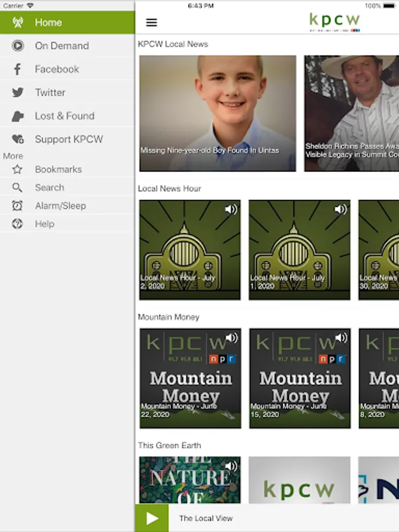This screenshot has width=399, height=532.
Task: Click the KPCW Local News heading
Action: pos(173,44)
